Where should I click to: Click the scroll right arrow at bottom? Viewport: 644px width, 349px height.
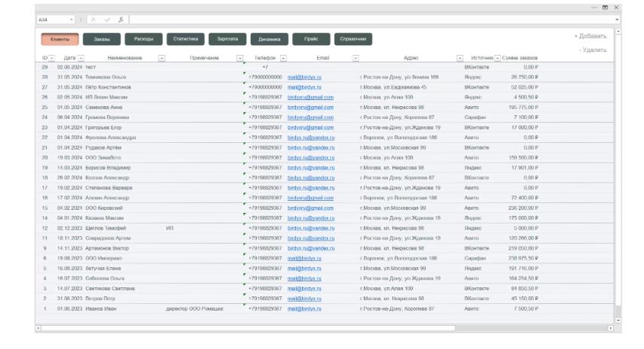pyautogui.click(x=611, y=328)
